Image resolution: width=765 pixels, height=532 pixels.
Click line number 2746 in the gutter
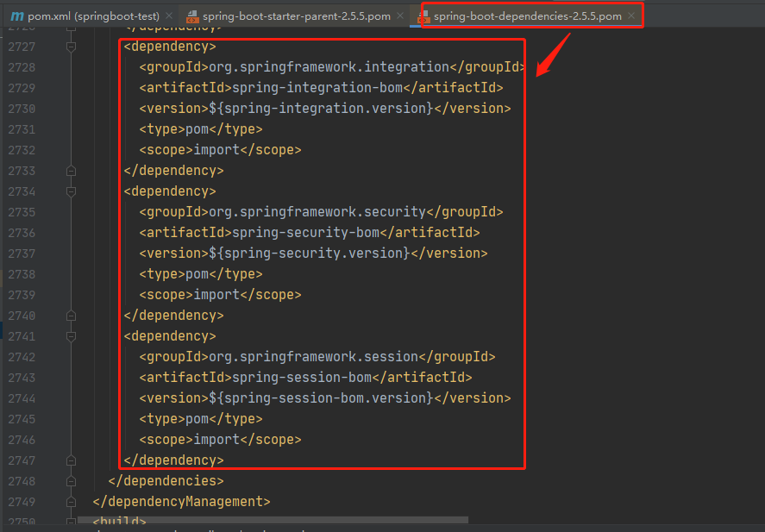pyautogui.click(x=22, y=440)
